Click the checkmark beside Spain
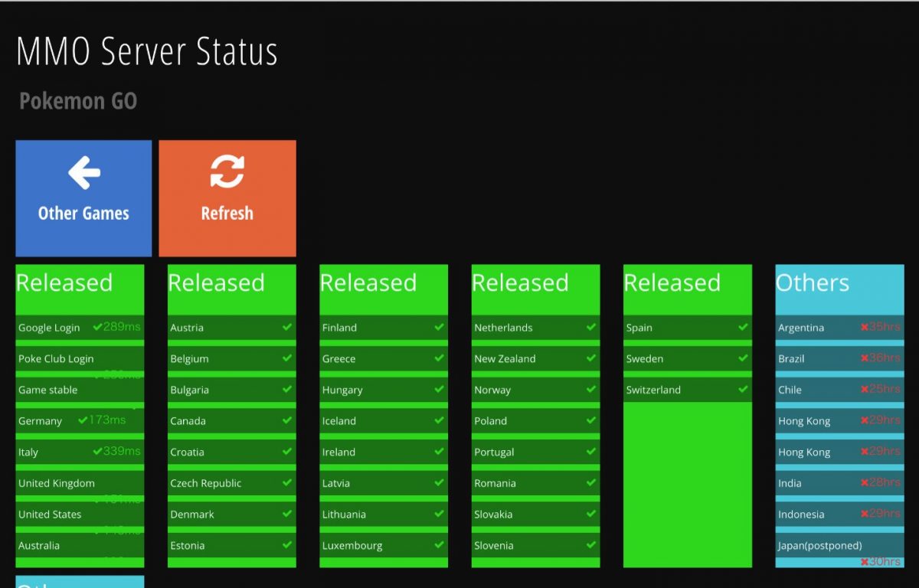The width and height of the screenshot is (919, 588). (x=743, y=327)
